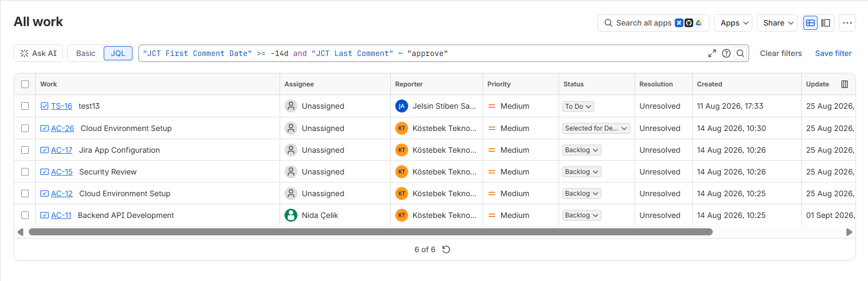Click the Search all apps box
Image resolution: width=868 pixels, height=281 pixels.
coord(654,23)
